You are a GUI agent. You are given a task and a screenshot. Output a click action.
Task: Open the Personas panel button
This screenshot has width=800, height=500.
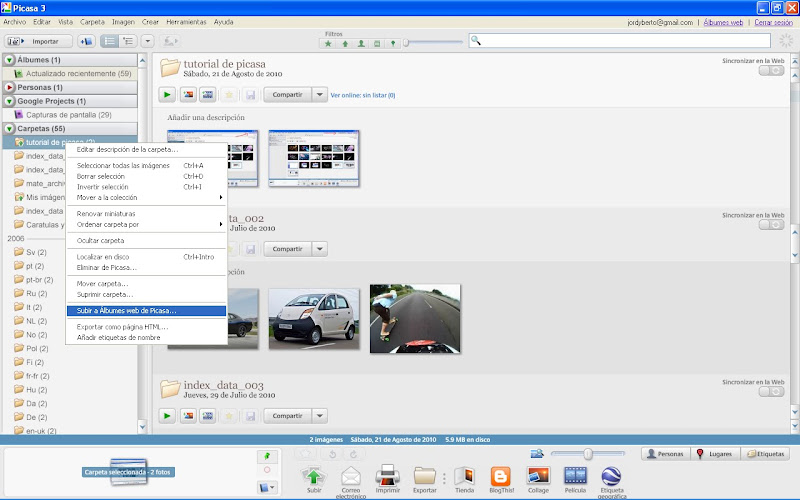[665, 454]
